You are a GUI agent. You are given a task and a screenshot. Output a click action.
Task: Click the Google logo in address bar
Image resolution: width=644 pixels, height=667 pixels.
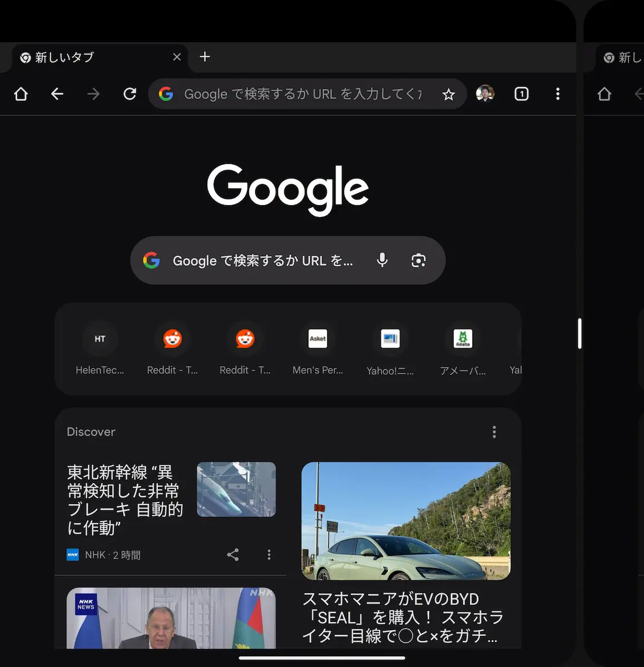pos(166,94)
